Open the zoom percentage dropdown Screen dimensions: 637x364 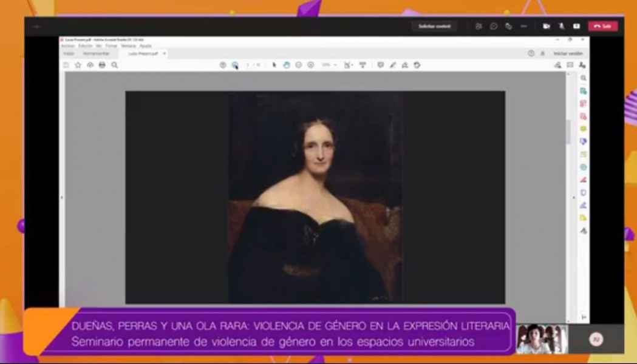click(329, 65)
